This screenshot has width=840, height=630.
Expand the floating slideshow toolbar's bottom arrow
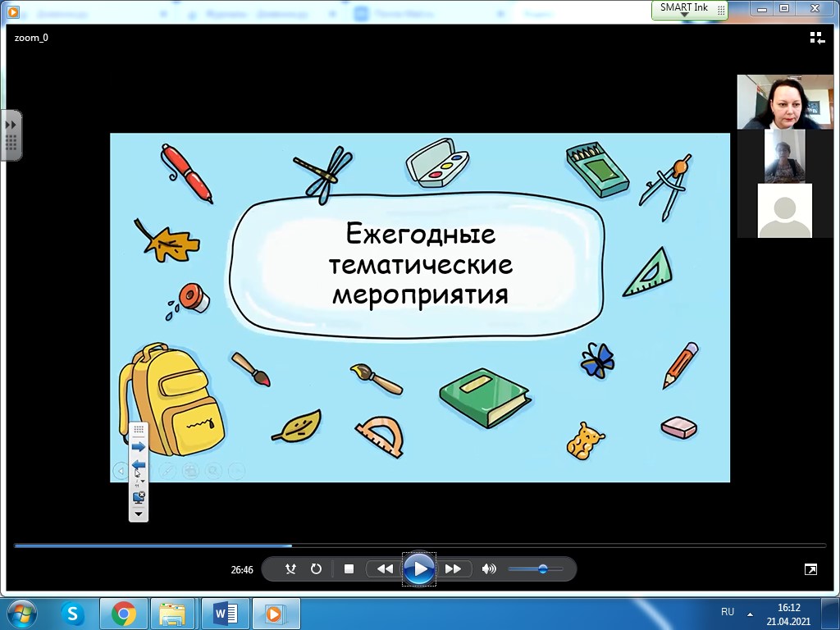tap(138, 514)
